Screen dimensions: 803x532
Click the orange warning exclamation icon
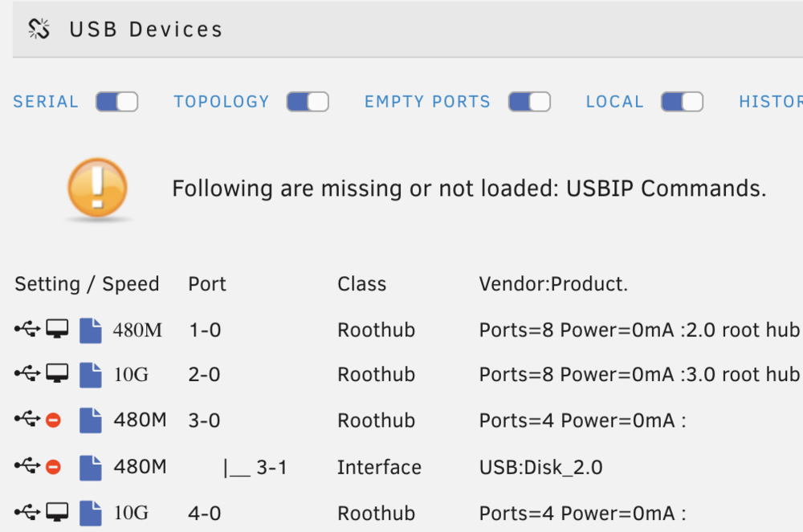point(97,188)
